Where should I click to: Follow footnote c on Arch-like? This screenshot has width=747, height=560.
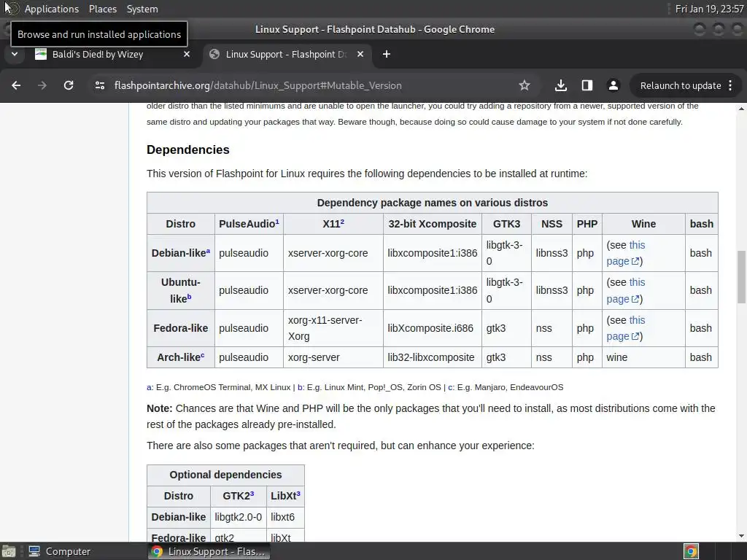point(203,355)
